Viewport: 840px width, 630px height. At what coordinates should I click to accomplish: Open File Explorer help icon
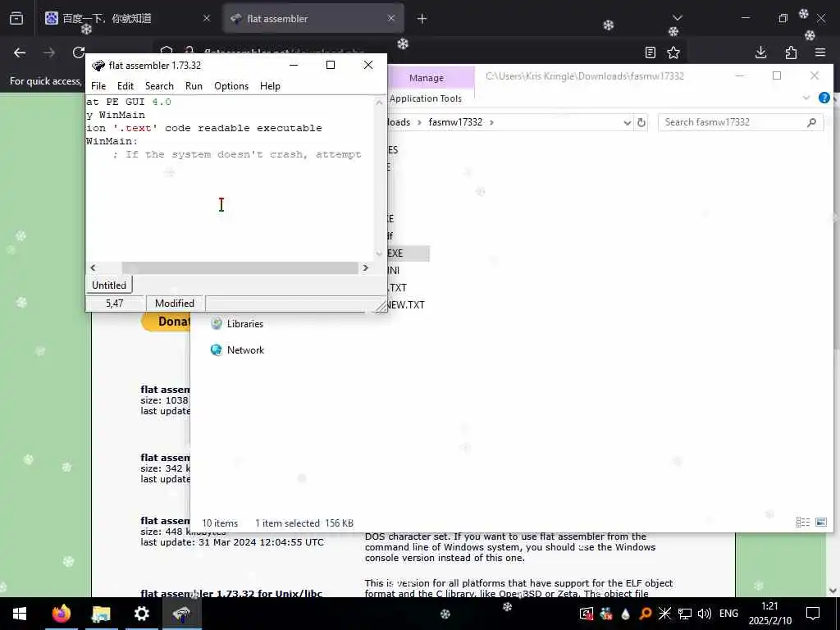pos(824,98)
